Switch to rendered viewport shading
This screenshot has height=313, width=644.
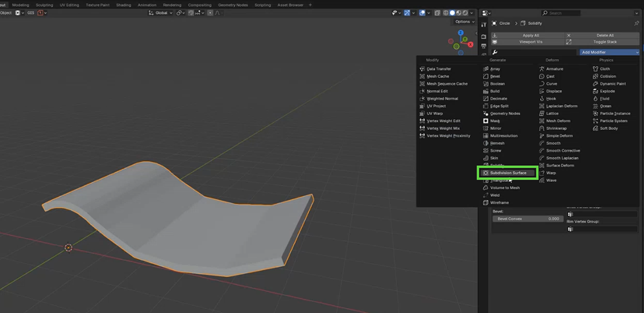tap(464, 13)
